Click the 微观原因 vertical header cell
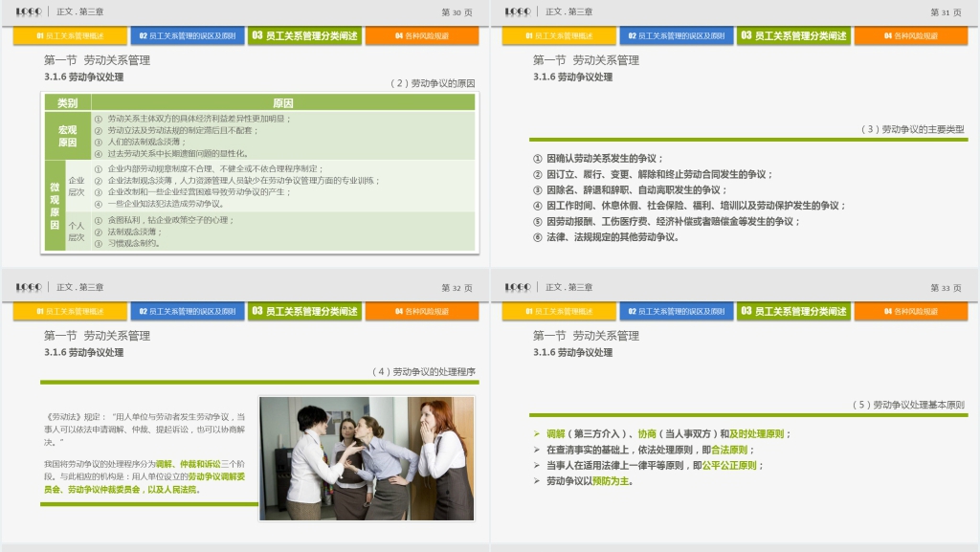The image size is (980, 552). pos(54,205)
